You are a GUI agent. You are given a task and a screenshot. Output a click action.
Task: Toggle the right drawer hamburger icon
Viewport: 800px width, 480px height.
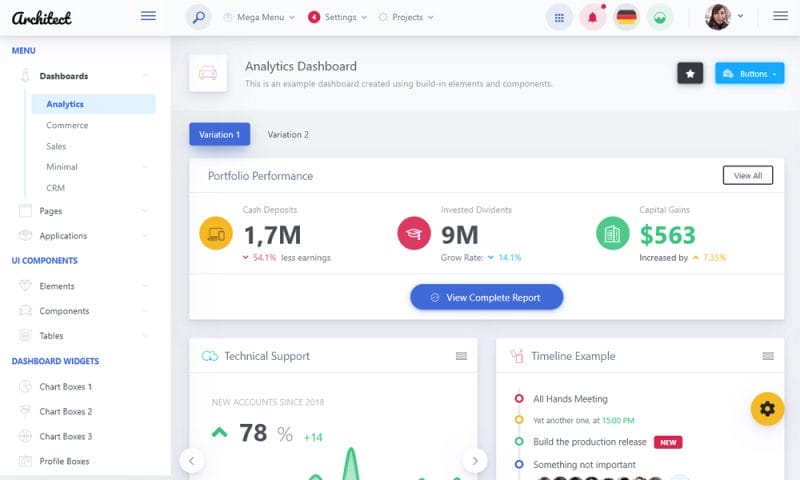click(780, 16)
